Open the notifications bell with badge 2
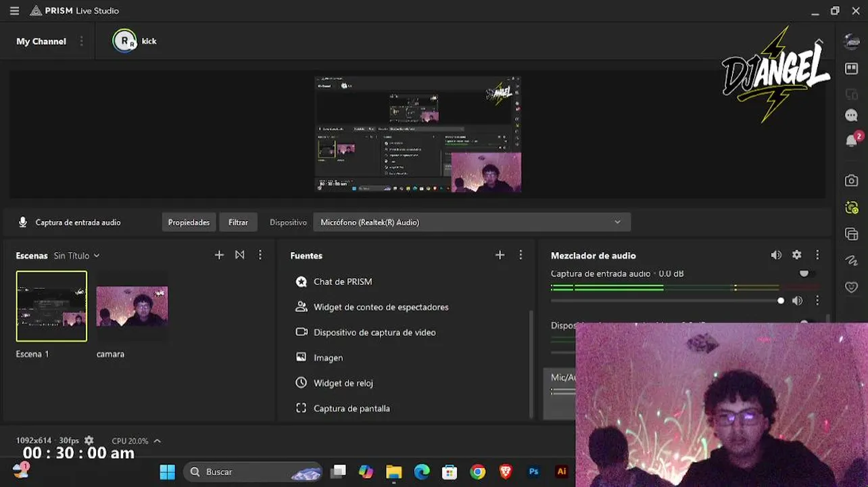 click(852, 140)
